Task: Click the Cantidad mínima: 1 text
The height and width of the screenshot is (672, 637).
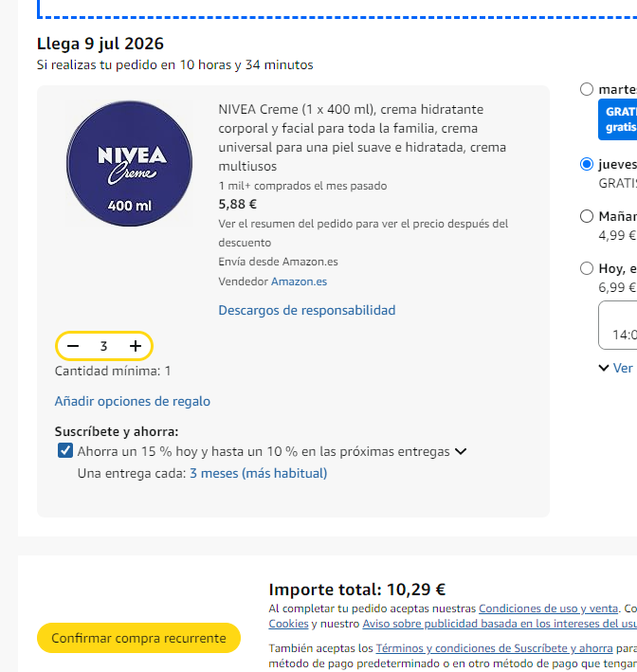Action: (x=113, y=371)
